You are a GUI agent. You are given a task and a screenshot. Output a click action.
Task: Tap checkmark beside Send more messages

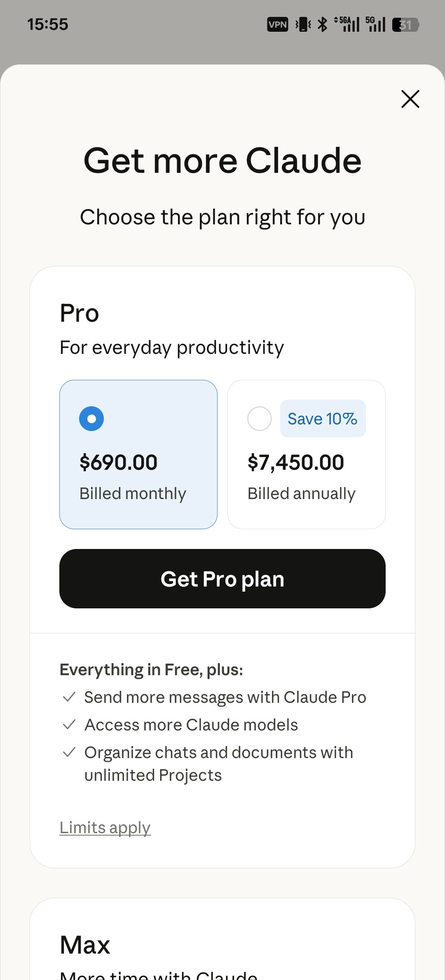(69, 697)
